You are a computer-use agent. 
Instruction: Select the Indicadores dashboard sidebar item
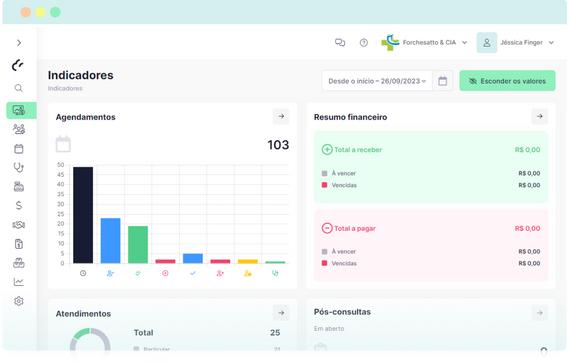click(21, 110)
